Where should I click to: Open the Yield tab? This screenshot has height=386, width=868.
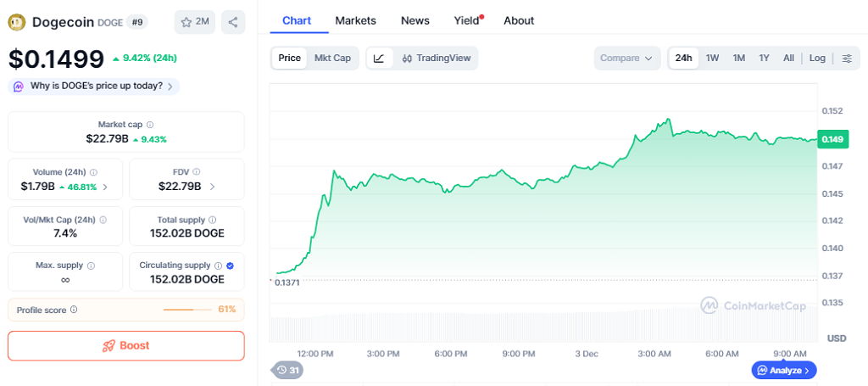click(467, 21)
